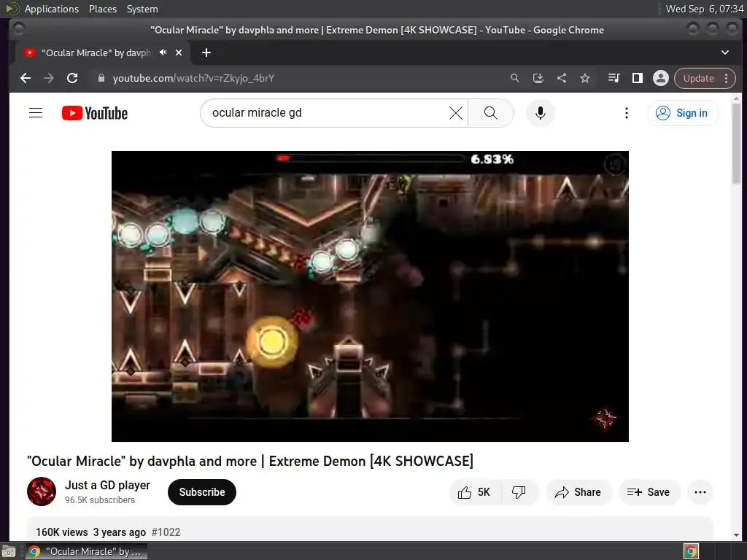Click the site lock icon in address bar
Viewport: 747px width, 560px height.
click(x=101, y=78)
